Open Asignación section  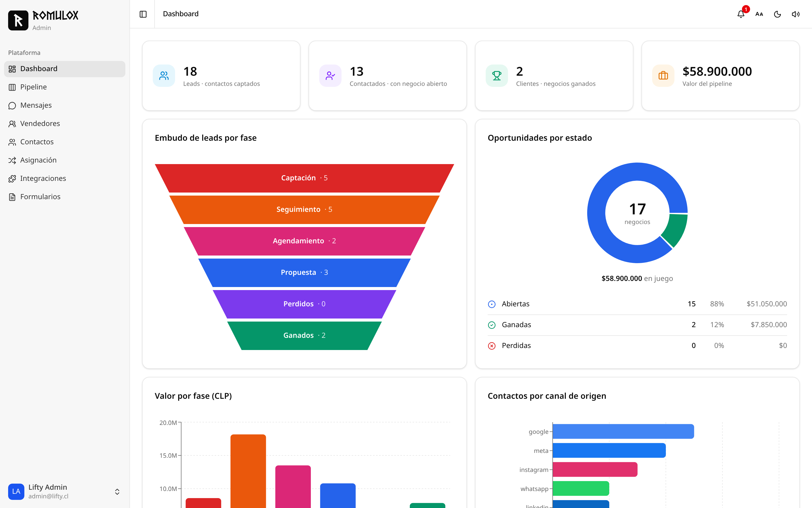click(x=64, y=160)
